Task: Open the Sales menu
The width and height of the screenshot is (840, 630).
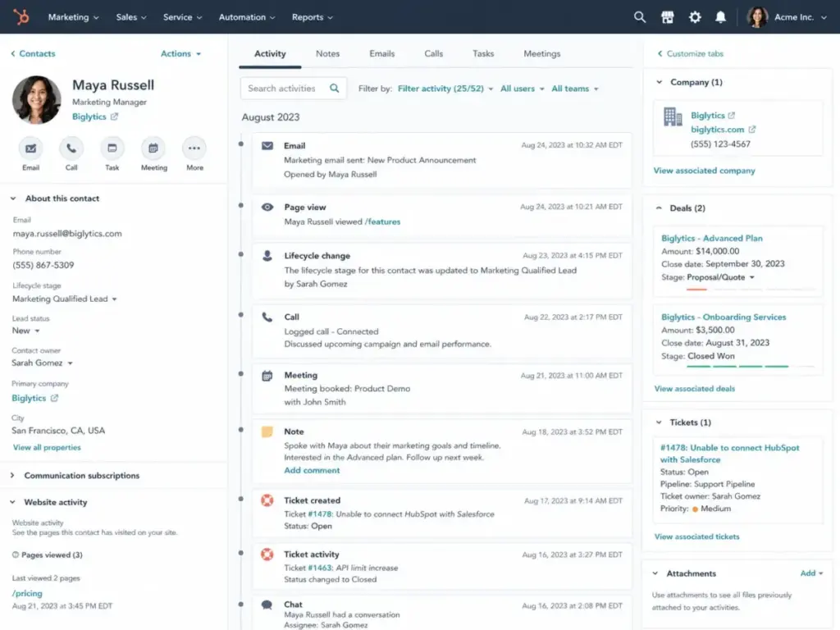Action: coord(131,17)
